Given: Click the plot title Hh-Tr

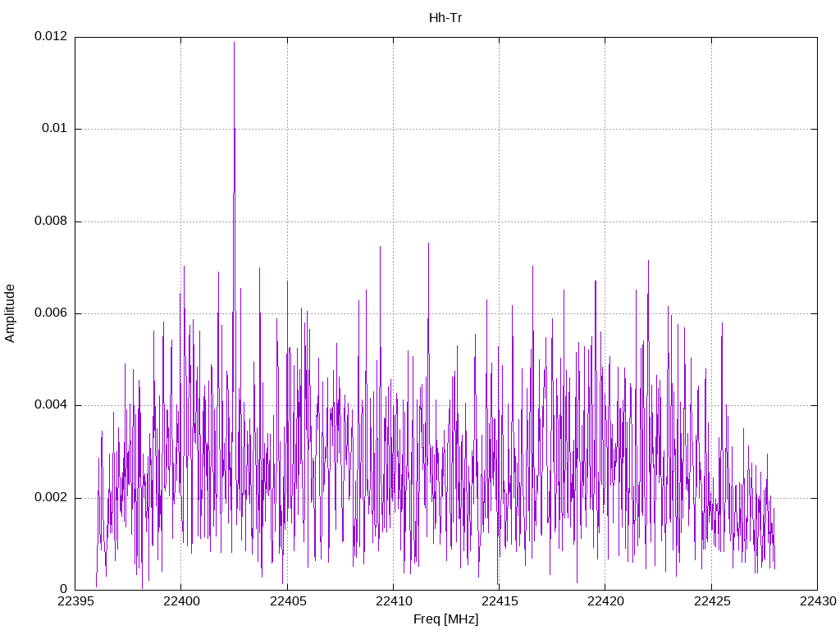Looking at the screenshot, I should [445, 18].
